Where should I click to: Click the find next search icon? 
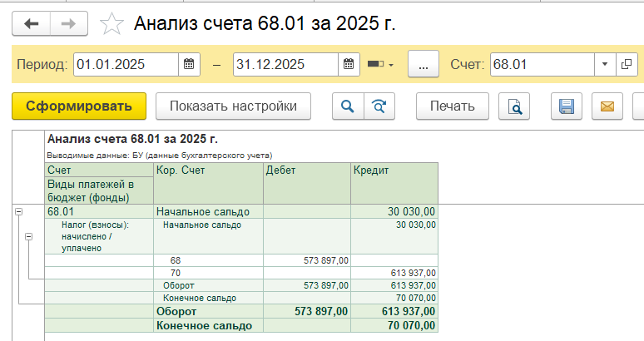379,106
